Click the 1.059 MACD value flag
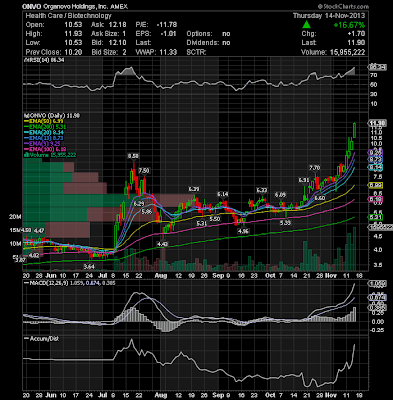The height and width of the screenshot is (400, 393). point(377,284)
